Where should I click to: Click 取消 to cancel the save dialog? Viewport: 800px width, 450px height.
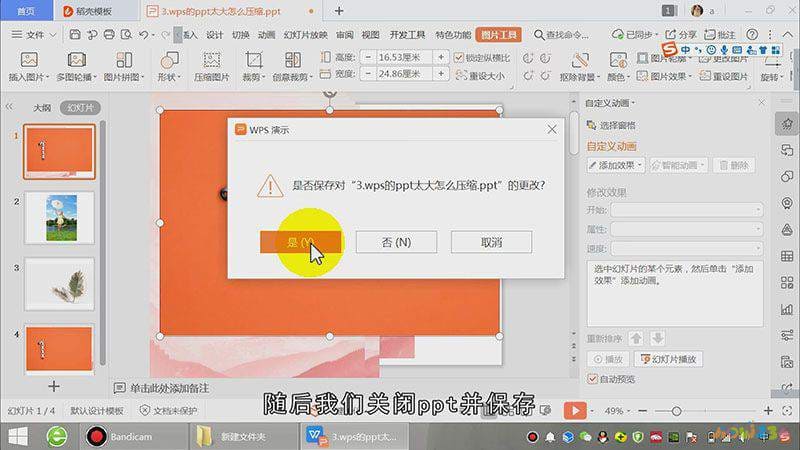pyautogui.click(x=491, y=242)
